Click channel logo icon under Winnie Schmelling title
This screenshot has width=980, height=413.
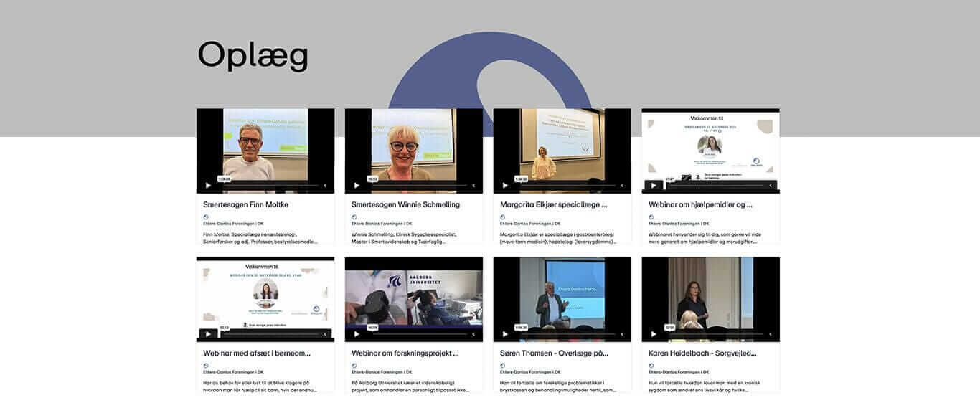coord(354,217)
